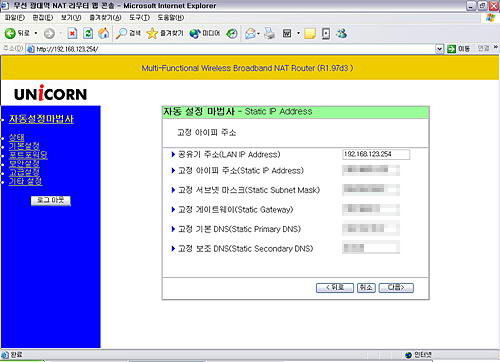The width and height of the screenshot is (500, 362).
Task: Open the Search magnifier toolbar button
Action: 128,33
